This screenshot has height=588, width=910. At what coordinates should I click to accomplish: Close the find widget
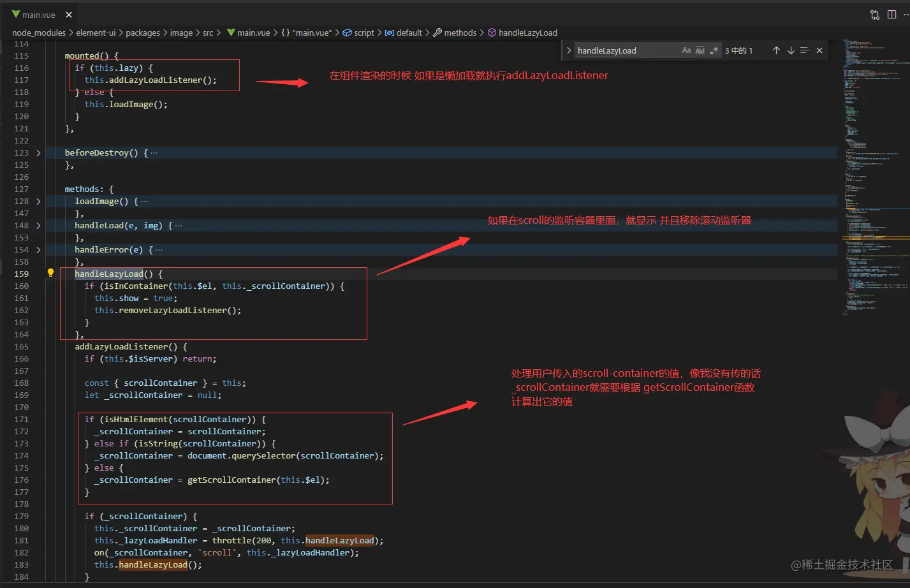pyautogui.click(x=819, y=50)
